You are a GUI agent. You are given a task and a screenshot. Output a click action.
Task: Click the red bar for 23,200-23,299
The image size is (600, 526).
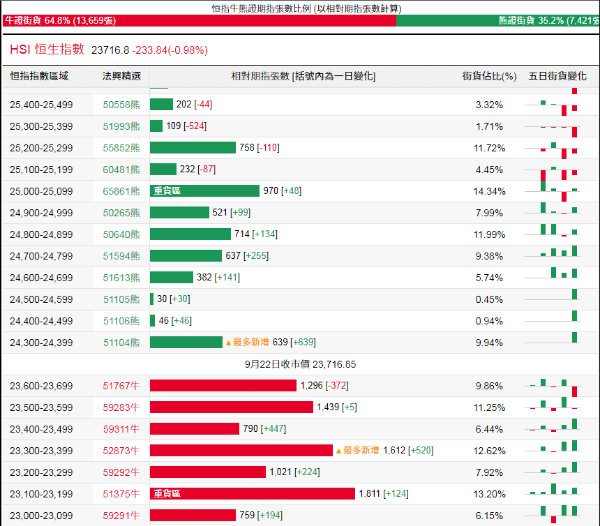pos(208,472)
